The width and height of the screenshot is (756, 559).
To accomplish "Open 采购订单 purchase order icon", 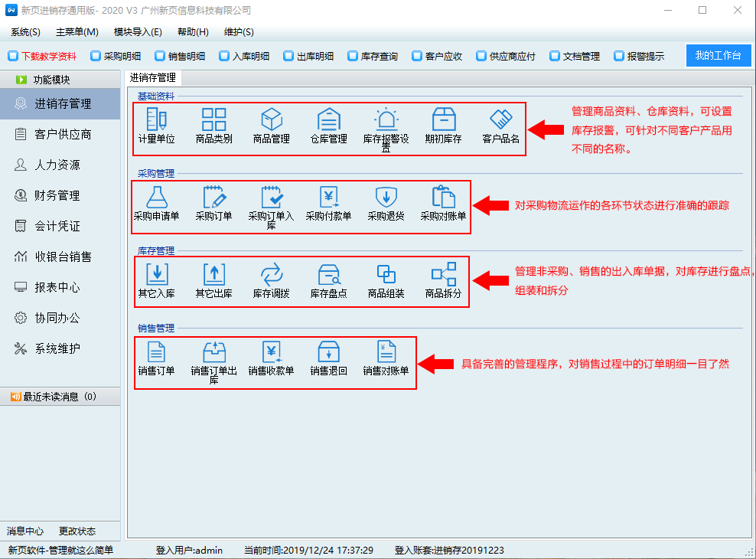I will tap(214, 203).
